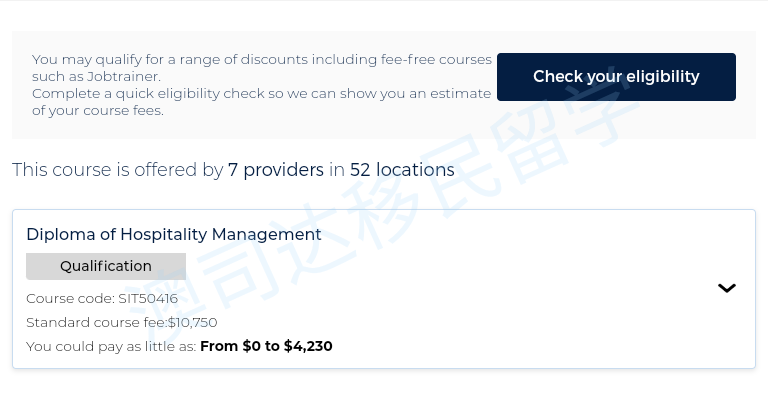The image size is (768, 410).
Task: Open the Diploma of Hospitality Management title
Action: [x=174, y=235]
